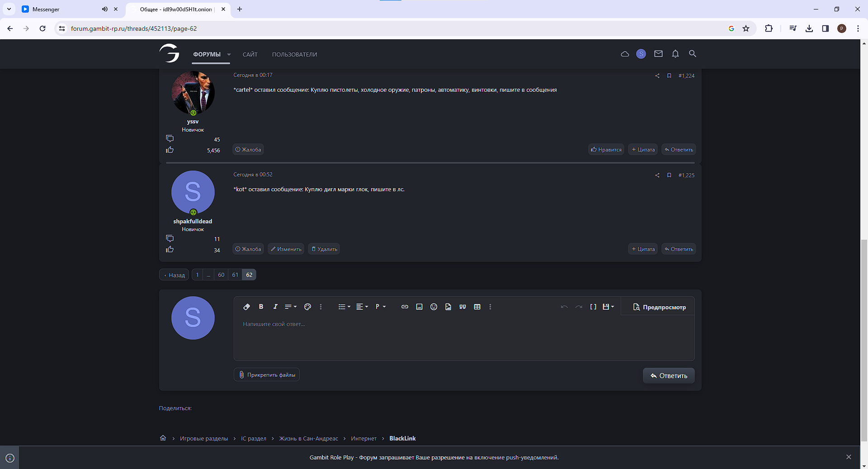Toggle italic text formatting
The image size is (868, 469).
click(275, 307)
